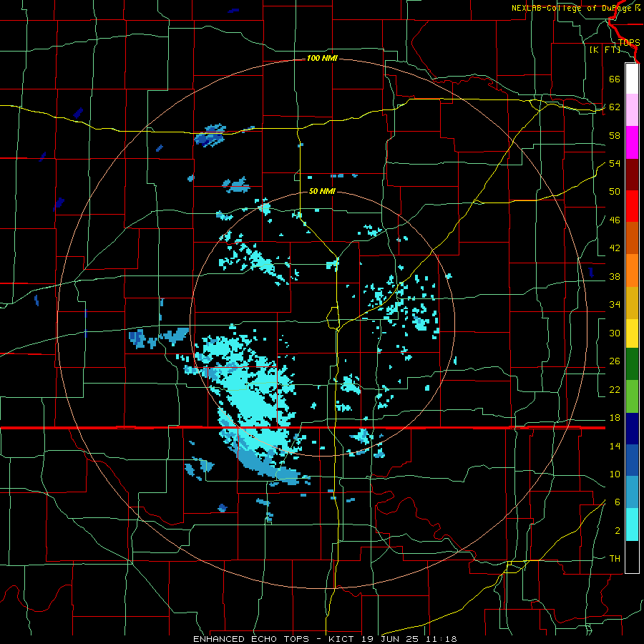Click the legend value "54"
This screenshot has height=644, width=644.
pos(615,163)
